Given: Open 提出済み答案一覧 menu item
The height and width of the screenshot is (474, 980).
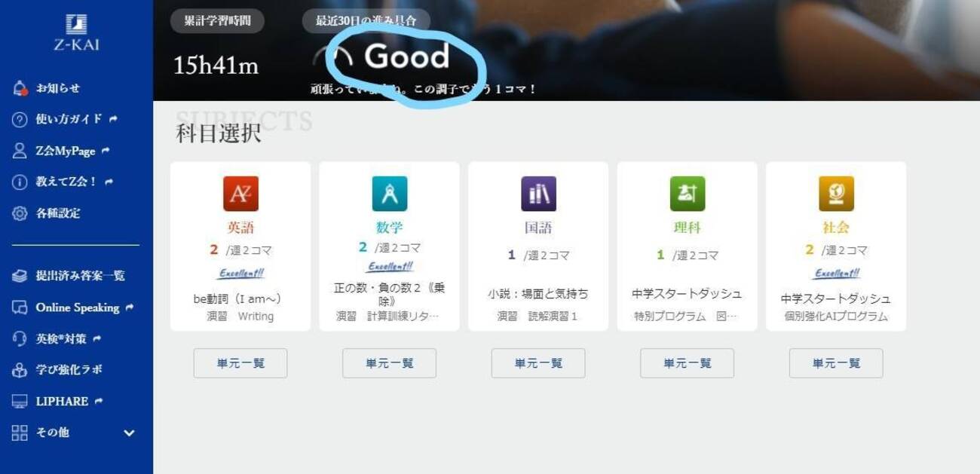Looking at the screenshot, I should pyautogui.click(x=81, y=276).
